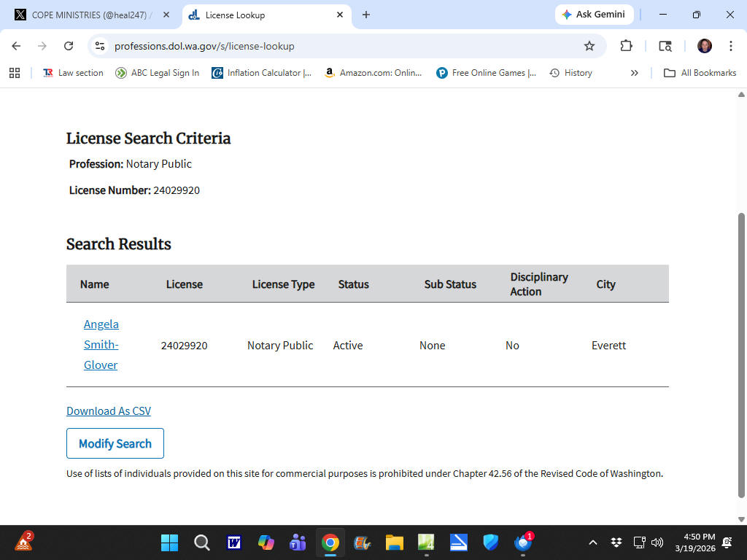Open the Chrome apps grid icon
747x560 pixels.
tap(15, 73)
